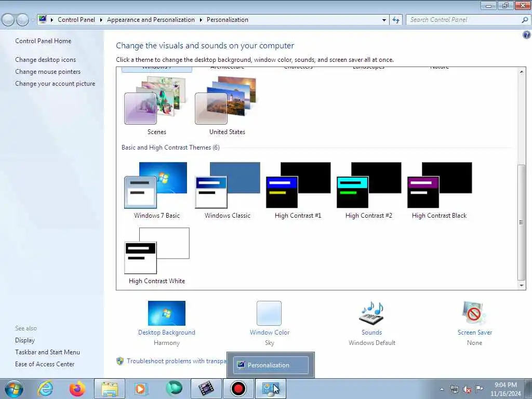The height and width of the screenshot is (399, 532).
Task: Click the search magnifier icon
Action: pos(525,20)
